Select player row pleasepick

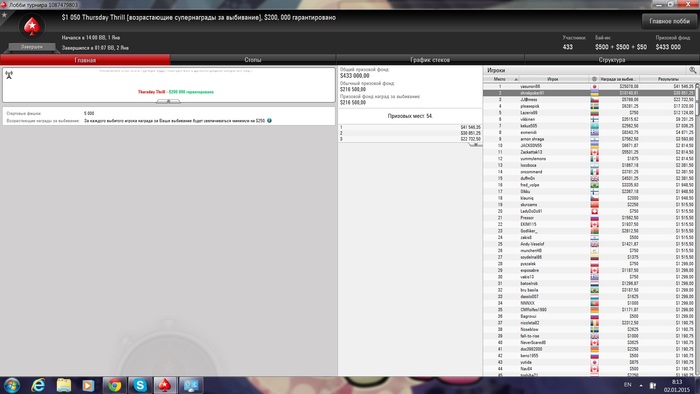pyautogui.click(x=589, y=106)
